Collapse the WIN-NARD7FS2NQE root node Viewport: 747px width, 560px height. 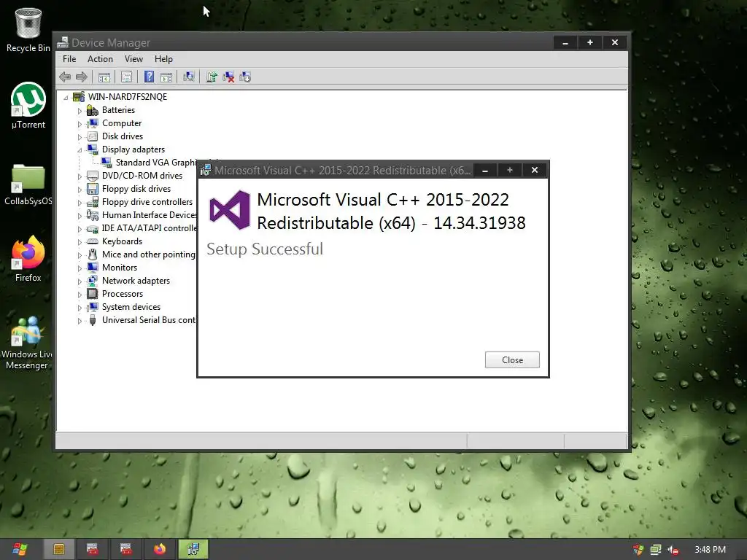tap(66, 97)
